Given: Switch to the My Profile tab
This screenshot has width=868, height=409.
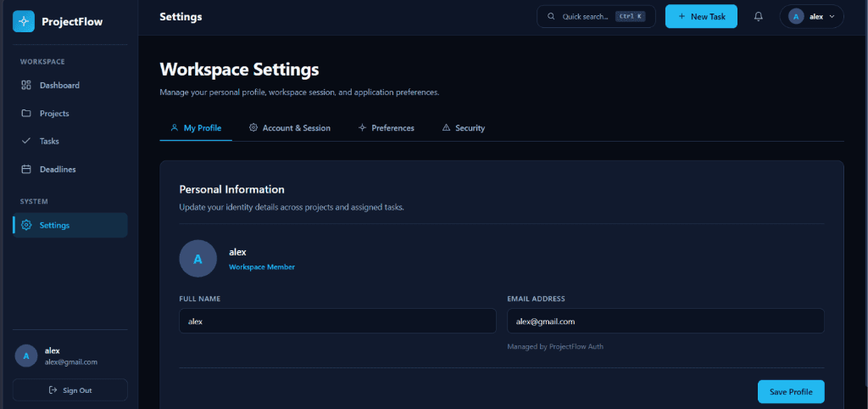Looking at the screenshot, I should (196, 128).
